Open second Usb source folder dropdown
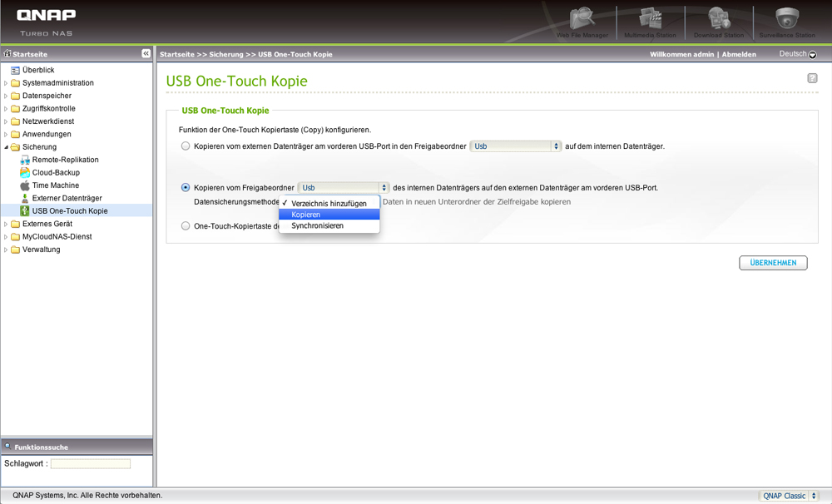The height and width of the screenshot is (504, 832). click(x=344, y=188)
